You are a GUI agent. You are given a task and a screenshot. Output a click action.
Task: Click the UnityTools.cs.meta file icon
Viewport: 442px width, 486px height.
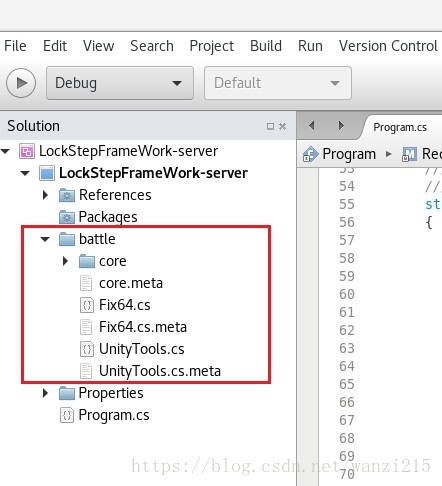click(86, 371)
